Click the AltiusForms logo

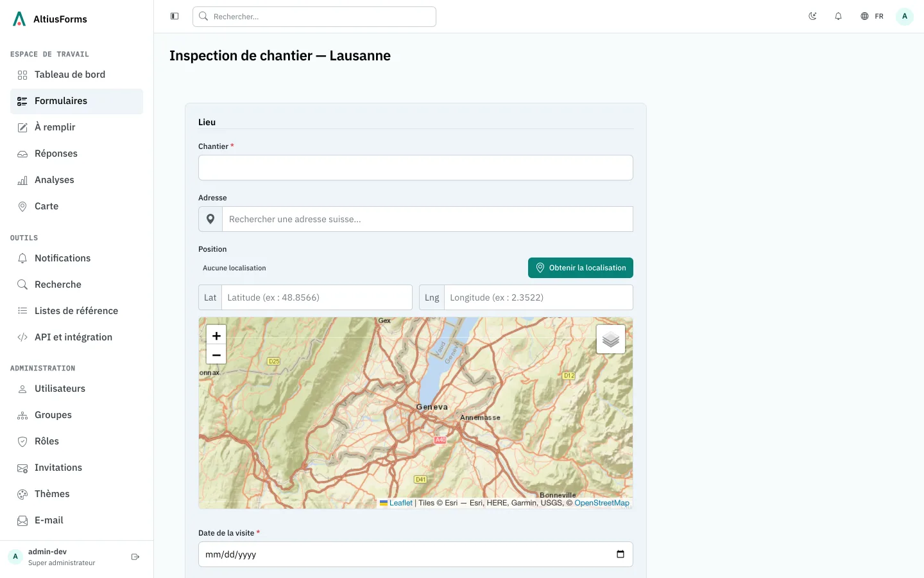(x=50, y=19)
